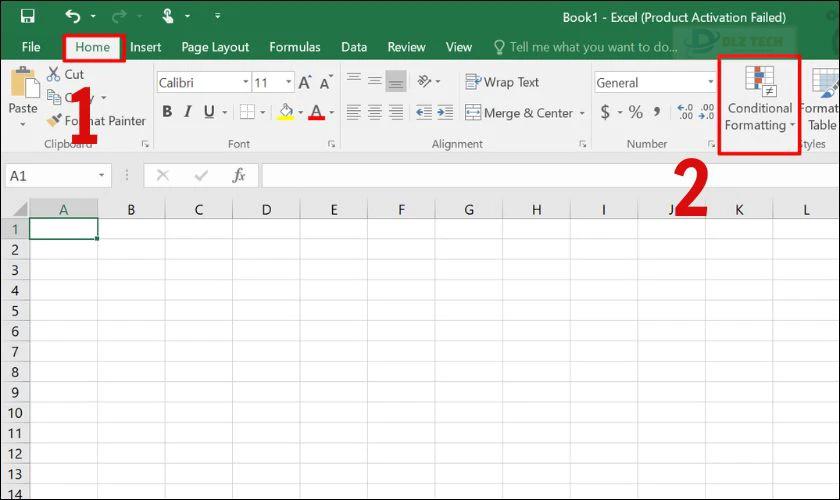Click Decrease Font Size icon
This screenshot has height=500, width=840.
(x=325, y=83)
